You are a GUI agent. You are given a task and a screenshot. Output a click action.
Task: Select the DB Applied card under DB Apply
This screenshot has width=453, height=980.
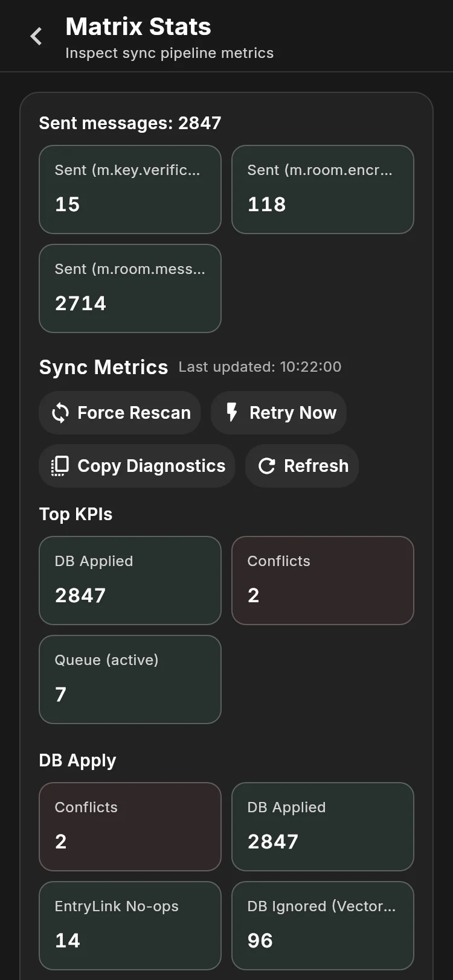coord(323,827)
